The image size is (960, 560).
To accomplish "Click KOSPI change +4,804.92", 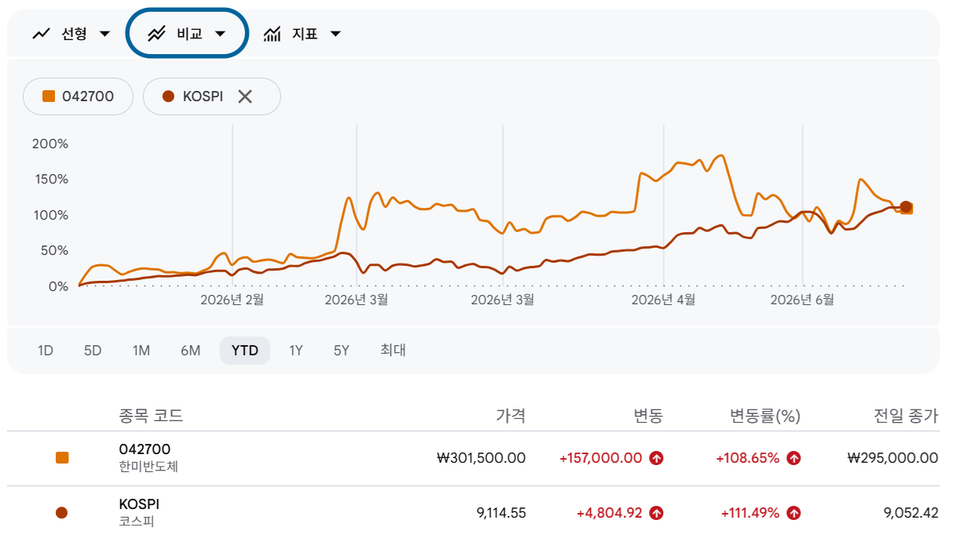I will point(609,513).
